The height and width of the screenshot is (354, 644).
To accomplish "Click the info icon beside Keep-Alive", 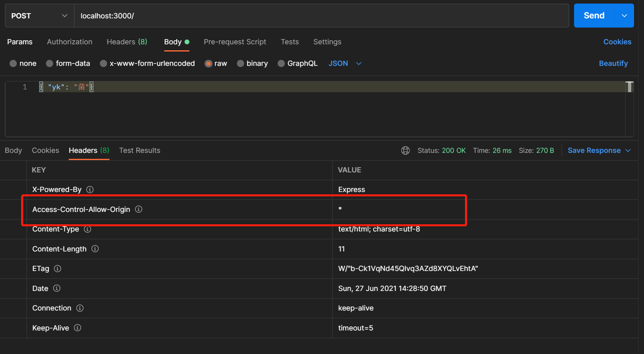I will [x=78, y=328].
